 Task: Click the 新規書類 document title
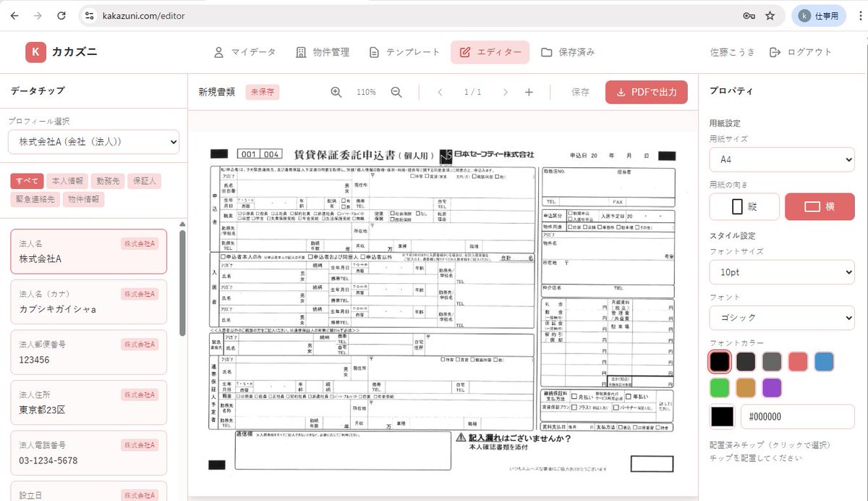pyautogui.click(x=216, y=92)
